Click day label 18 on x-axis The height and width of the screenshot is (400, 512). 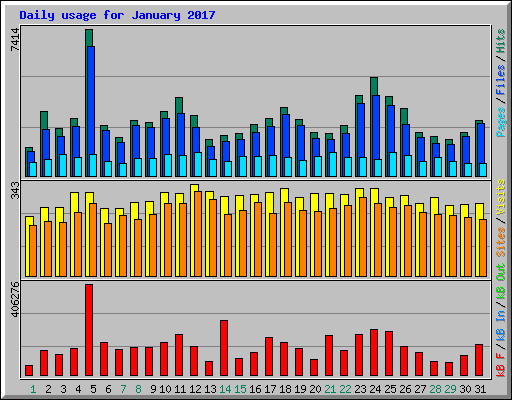[x=285, y=389]
